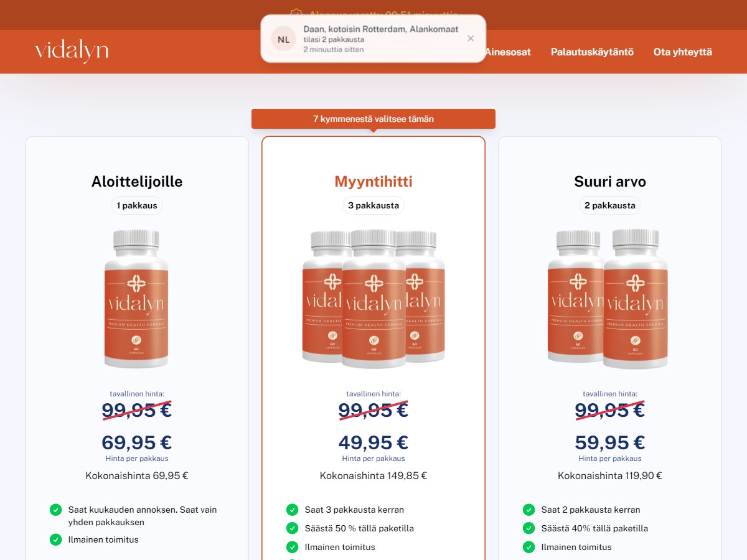The height and width of the screenshot is (560, 747).
Task: Click '2 minuuttia sitten' notification text
Action: pos(334,49)
